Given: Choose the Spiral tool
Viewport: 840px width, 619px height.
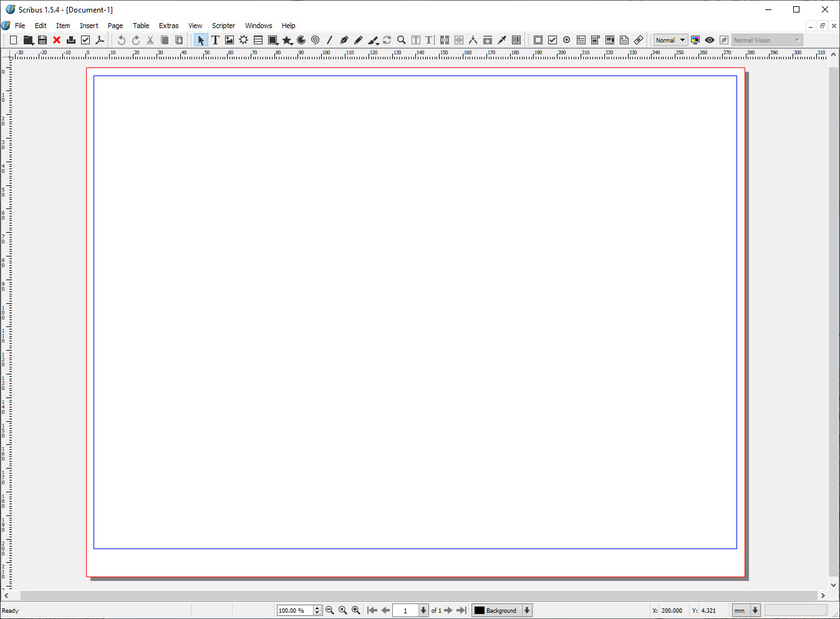Looking at the screenshot, I should pyautogui.click(x=316, y=40).
